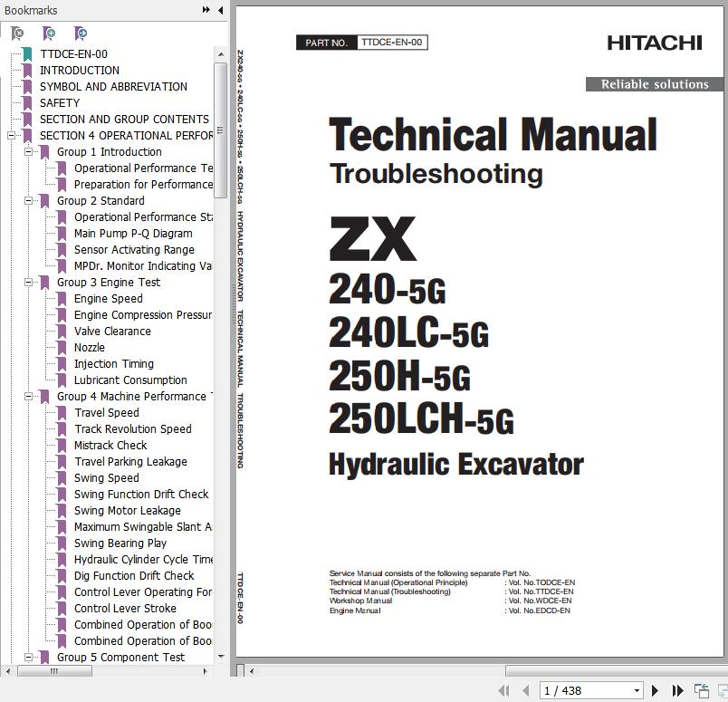This screenshot has width=728, height=702.
Task: Click the bookmarks vertical scrollbar thumb
Action: [221, 130]
